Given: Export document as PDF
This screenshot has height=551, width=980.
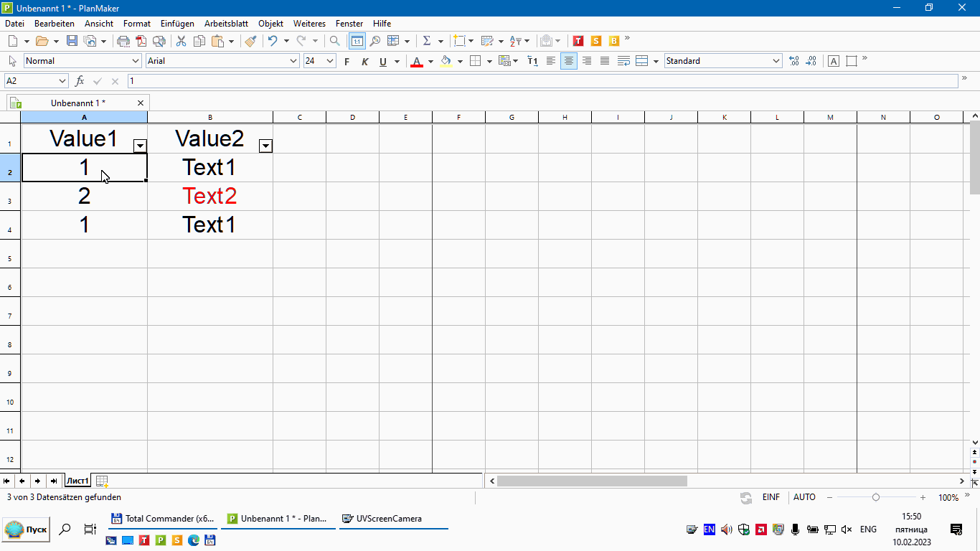Looking at the screenshot, I should 141,41.
